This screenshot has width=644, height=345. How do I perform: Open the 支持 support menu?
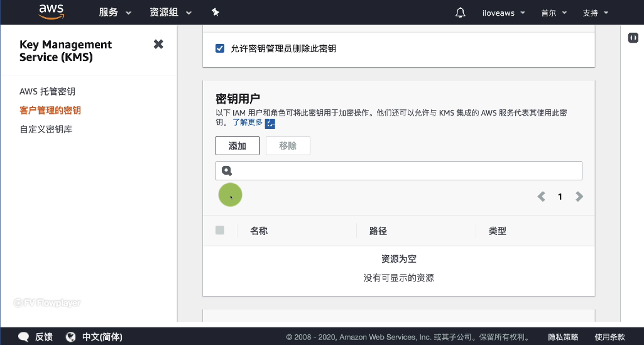(595, 13)
